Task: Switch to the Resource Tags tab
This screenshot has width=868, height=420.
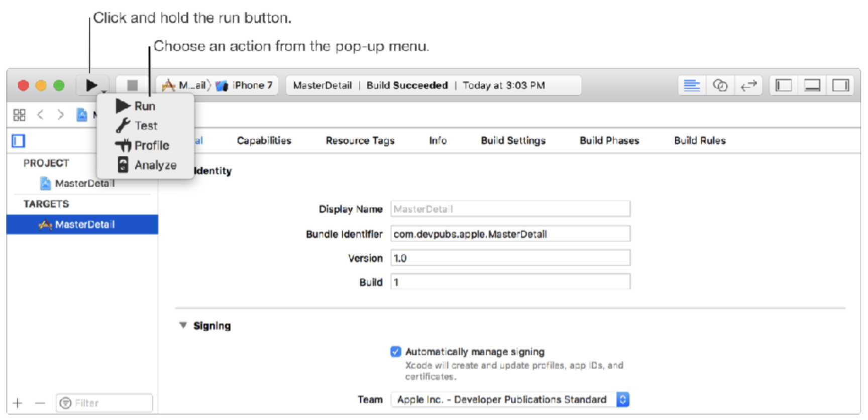Action: (x=360, y=141)
